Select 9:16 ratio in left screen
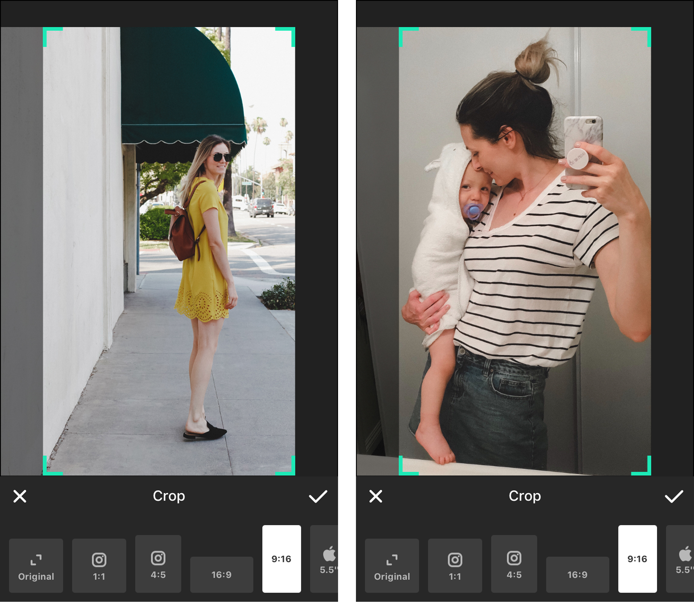 click(x=282, y=559)
